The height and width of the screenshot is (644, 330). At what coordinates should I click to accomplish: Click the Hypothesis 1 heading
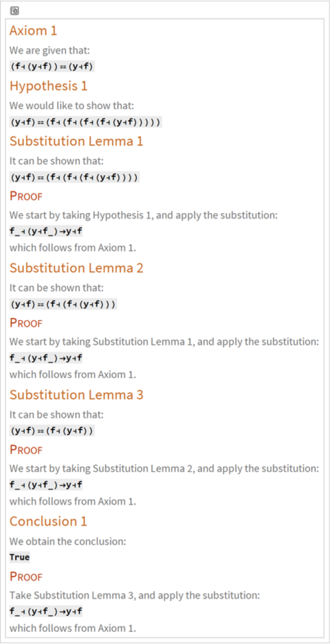(x=48, y=86)
